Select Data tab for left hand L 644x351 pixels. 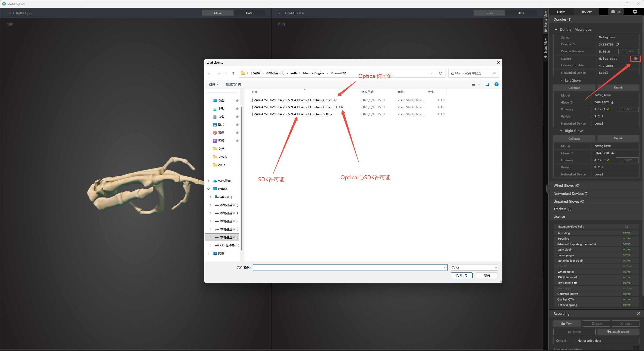click(x=249, y=13)
